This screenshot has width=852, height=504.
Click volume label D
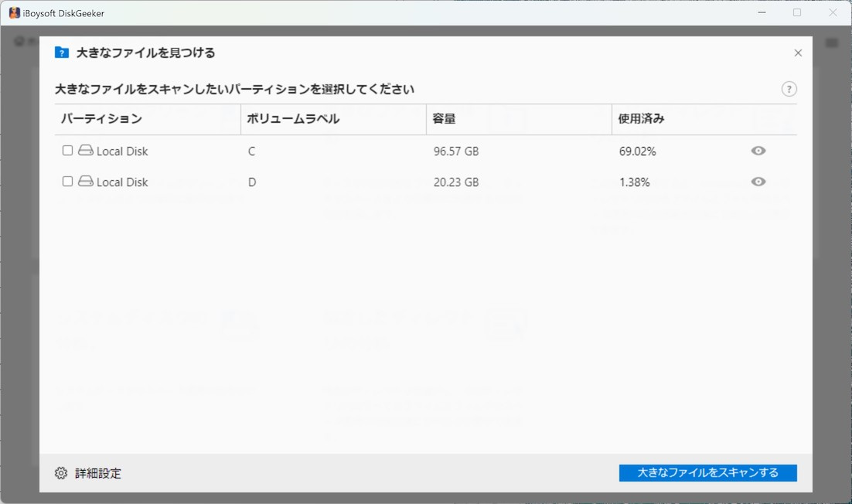point(252,182)
